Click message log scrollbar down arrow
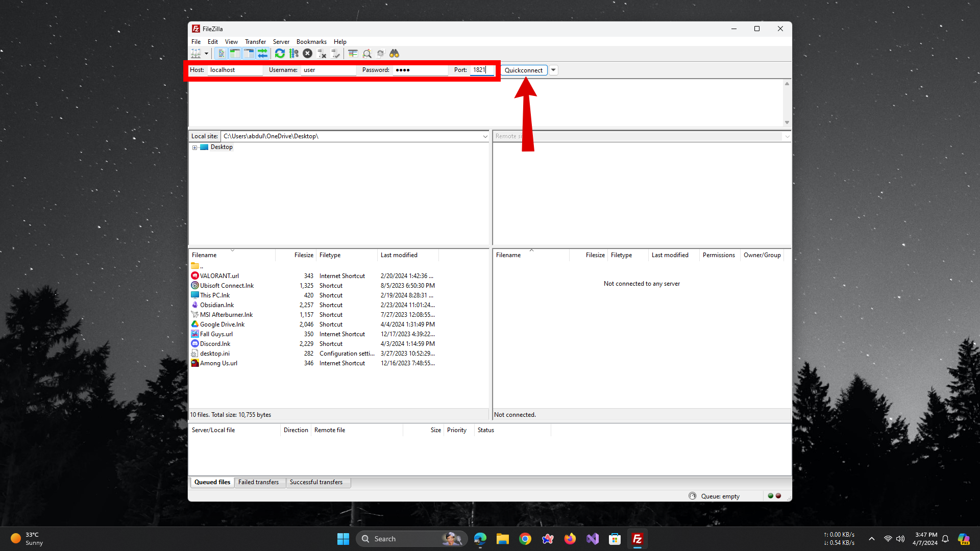The width and height of the screenshot is (980, 551). [787, 122]
